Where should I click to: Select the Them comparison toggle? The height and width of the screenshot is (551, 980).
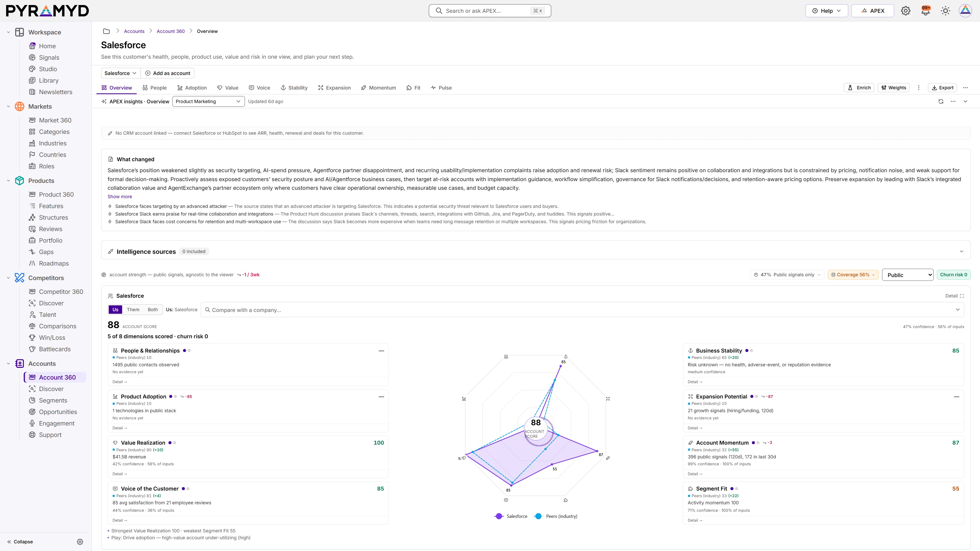(133, 309)
